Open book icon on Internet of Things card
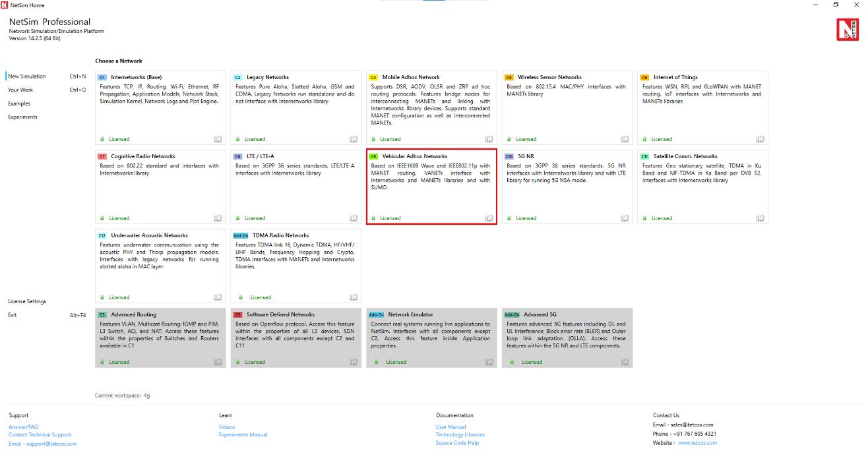 click(x=760, y=139)
